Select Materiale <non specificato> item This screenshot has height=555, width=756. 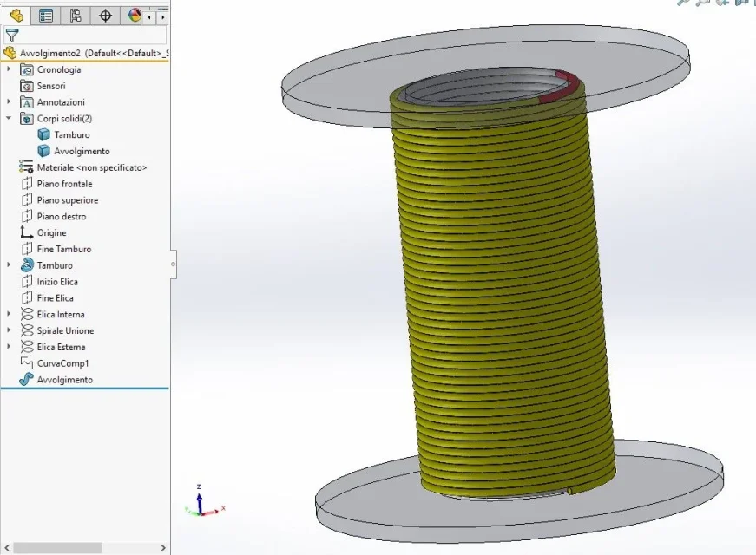(x=83, y=167)
